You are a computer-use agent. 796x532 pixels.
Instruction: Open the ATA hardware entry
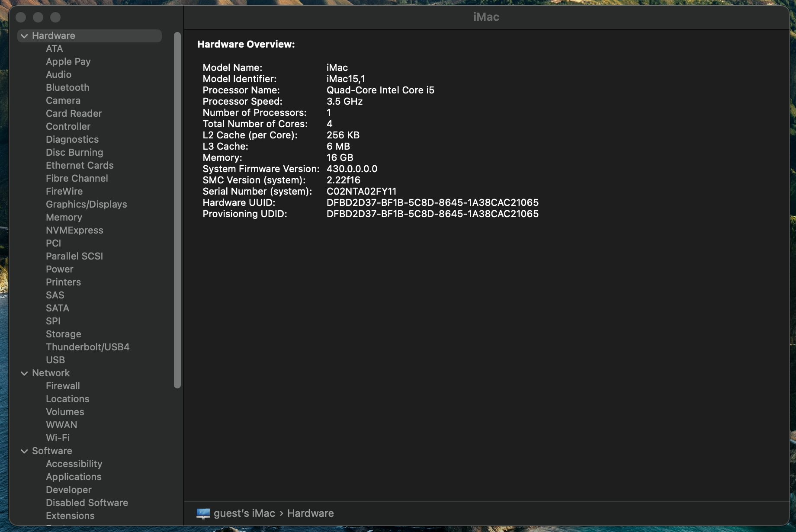55,48
